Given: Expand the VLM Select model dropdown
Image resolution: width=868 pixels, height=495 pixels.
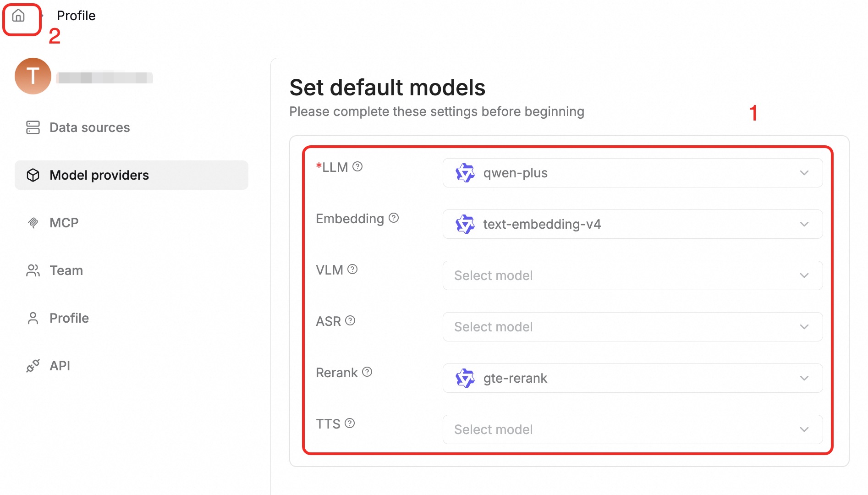Looking at the screenshot, I should click(632, 275).
